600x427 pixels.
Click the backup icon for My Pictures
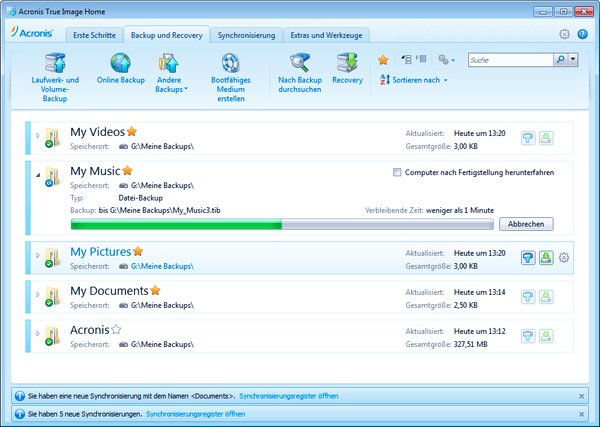(x=527, y=257)
